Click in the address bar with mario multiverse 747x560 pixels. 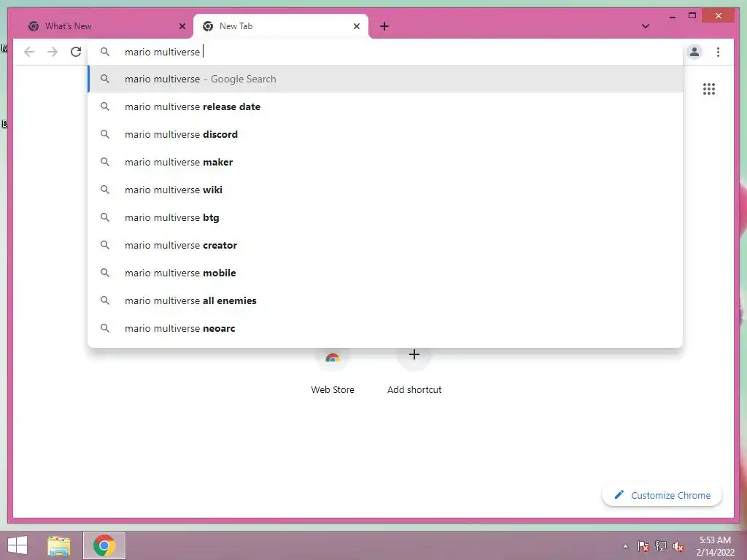(x=385, y=52)
